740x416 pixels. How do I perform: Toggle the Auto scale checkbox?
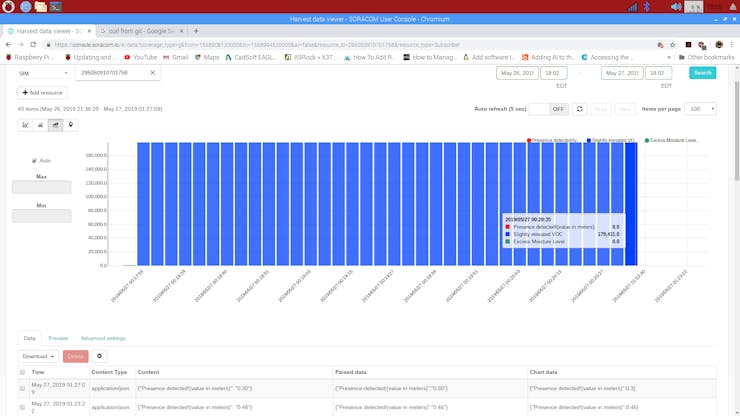34,161
